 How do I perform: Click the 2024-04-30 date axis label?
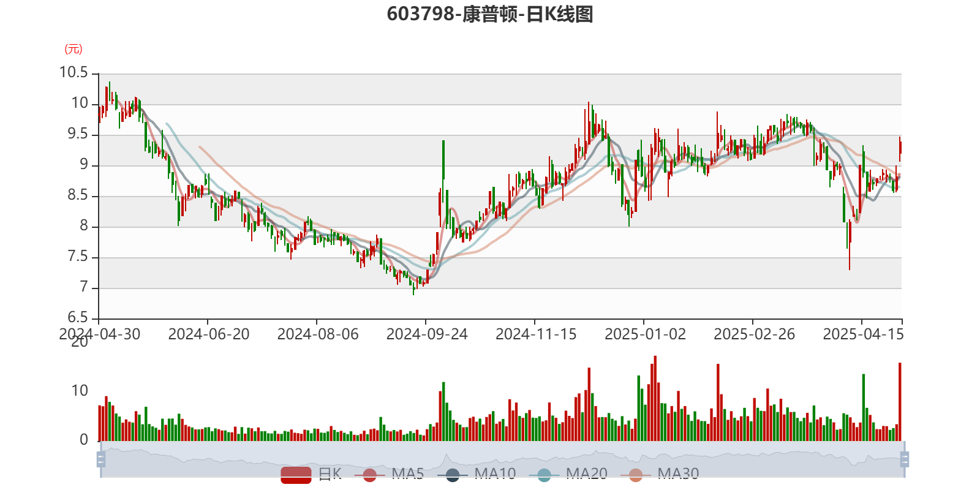click(99, 334)
